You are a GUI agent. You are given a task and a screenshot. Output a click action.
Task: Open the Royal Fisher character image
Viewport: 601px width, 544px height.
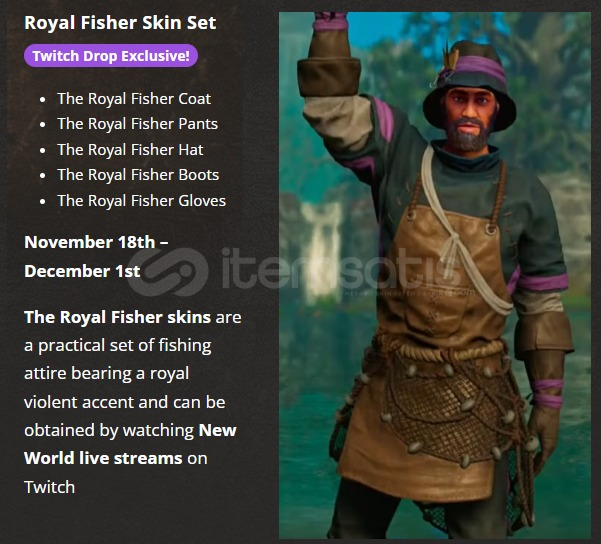pos(435,275)
